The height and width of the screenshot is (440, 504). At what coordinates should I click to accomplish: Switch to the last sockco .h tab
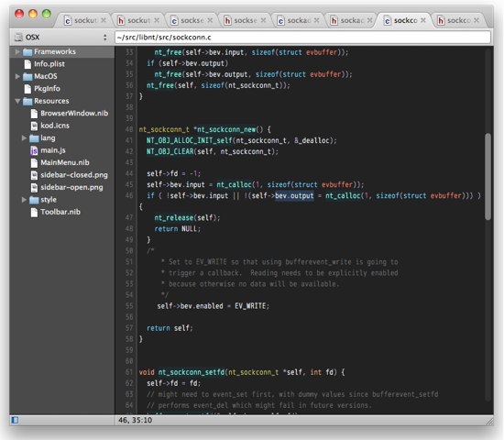coord(457,20)
